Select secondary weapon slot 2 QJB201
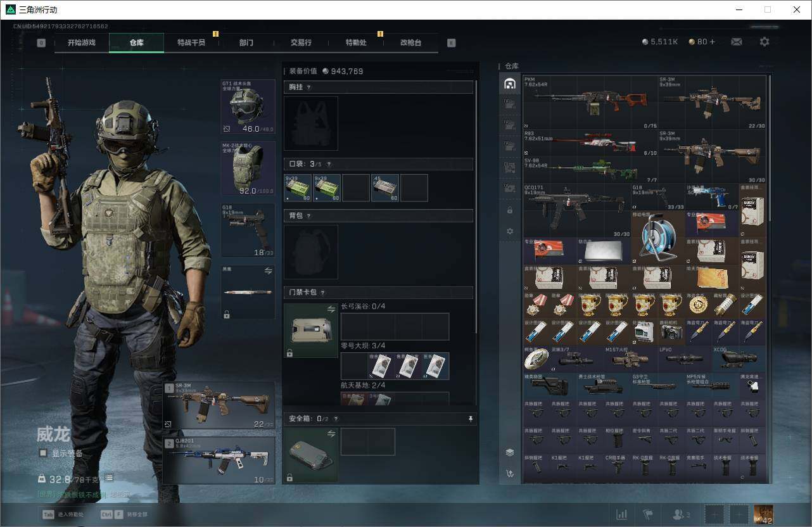 219,460
